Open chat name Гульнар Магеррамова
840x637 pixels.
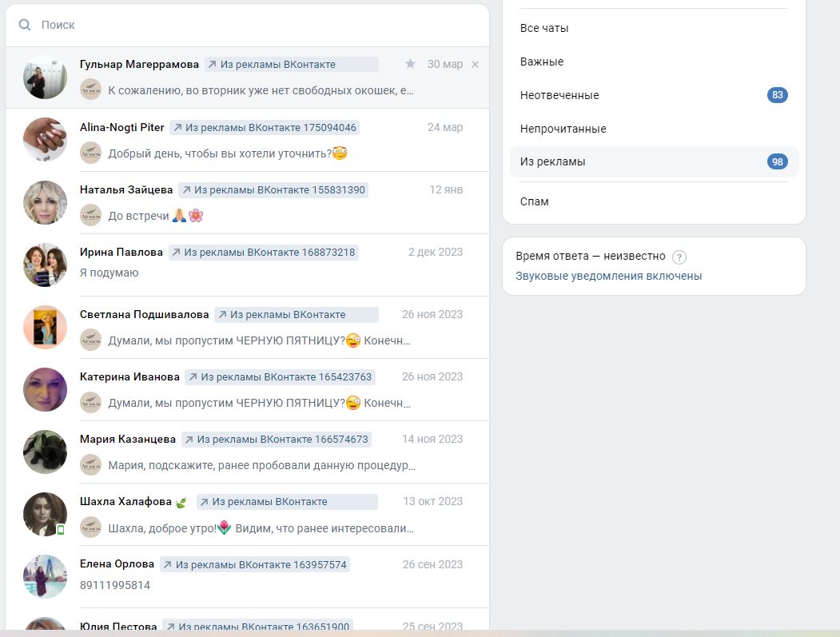(139, 64)
